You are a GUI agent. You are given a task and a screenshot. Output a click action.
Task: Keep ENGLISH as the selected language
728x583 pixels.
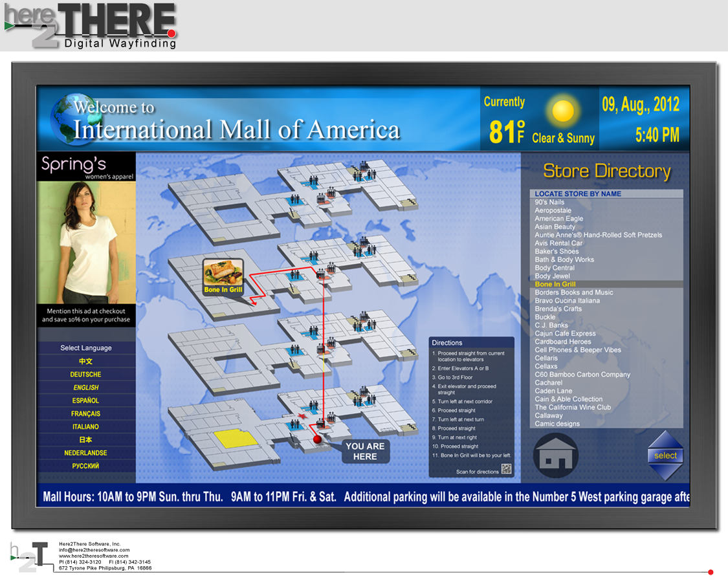86,387
